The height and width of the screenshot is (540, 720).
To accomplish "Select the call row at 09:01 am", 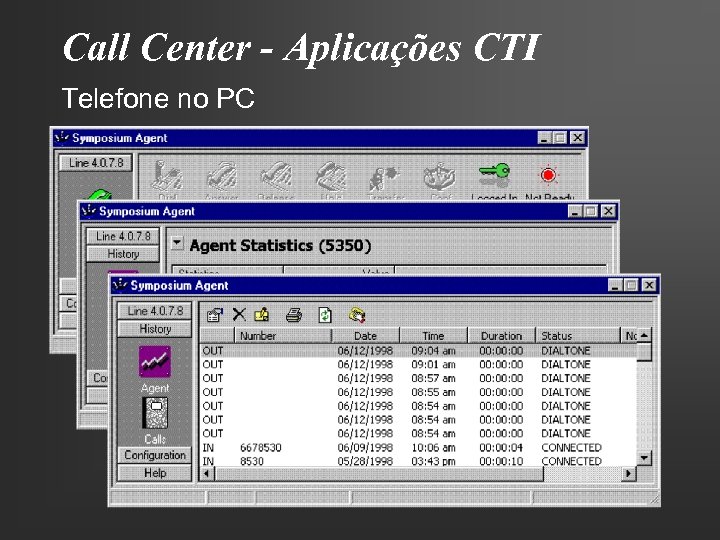I will 419,365.
